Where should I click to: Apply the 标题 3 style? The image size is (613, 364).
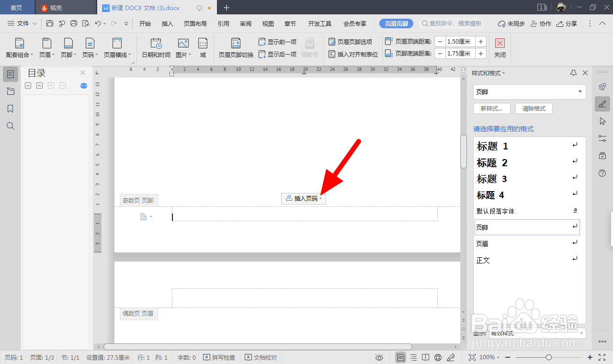tap(527, 179)
